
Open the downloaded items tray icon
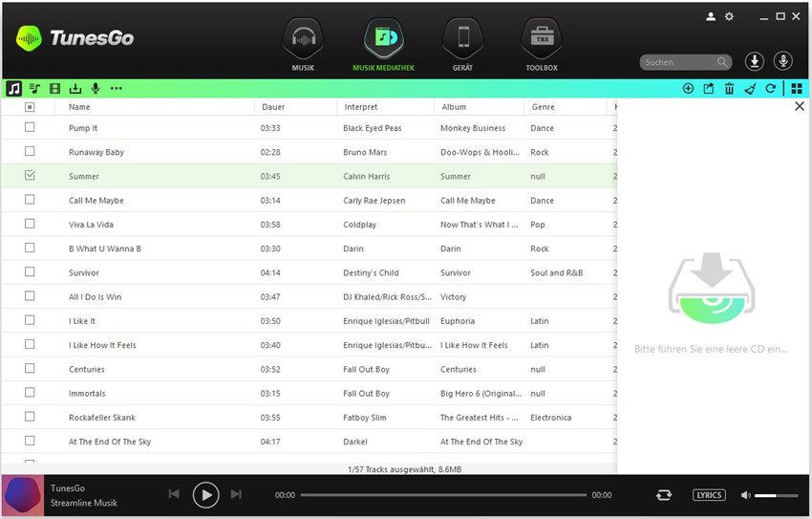(x=75, y=89)
